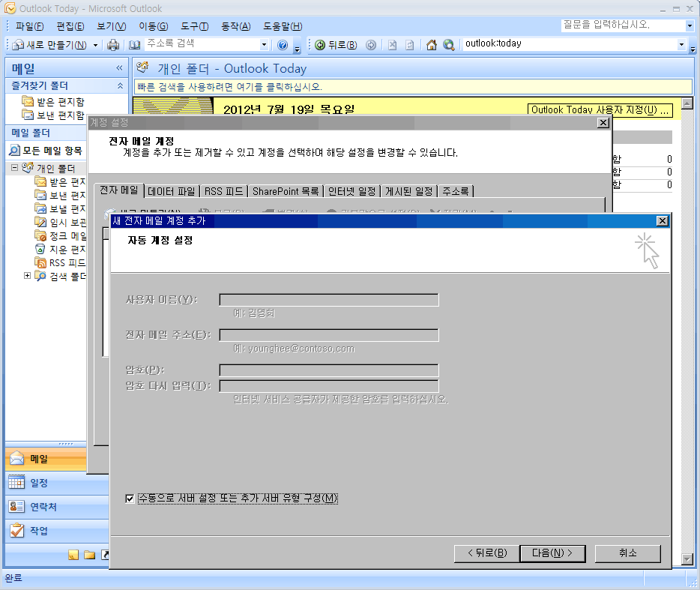Open standard toolbar options overflow arrow
This screenshot has height=590, width=700.
[298, 47]
